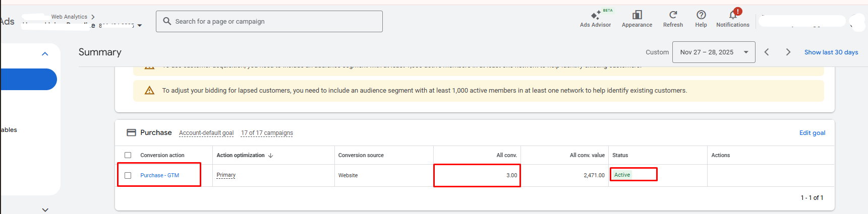
Task: Check the Purchase - GTM row checkbox
Action: coord(128,176)
